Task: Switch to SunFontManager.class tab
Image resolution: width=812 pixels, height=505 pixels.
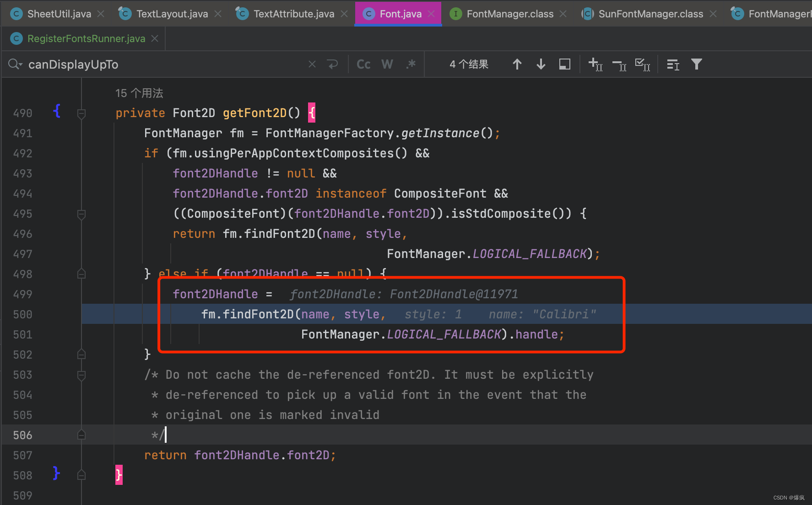Action: pyautogui.click(x=651, y=14)
